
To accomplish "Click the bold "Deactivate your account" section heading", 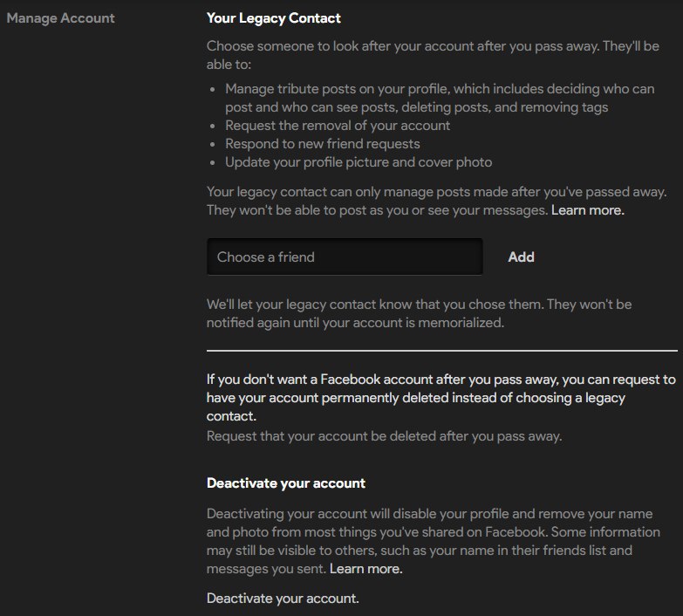I will pos(286,483).
